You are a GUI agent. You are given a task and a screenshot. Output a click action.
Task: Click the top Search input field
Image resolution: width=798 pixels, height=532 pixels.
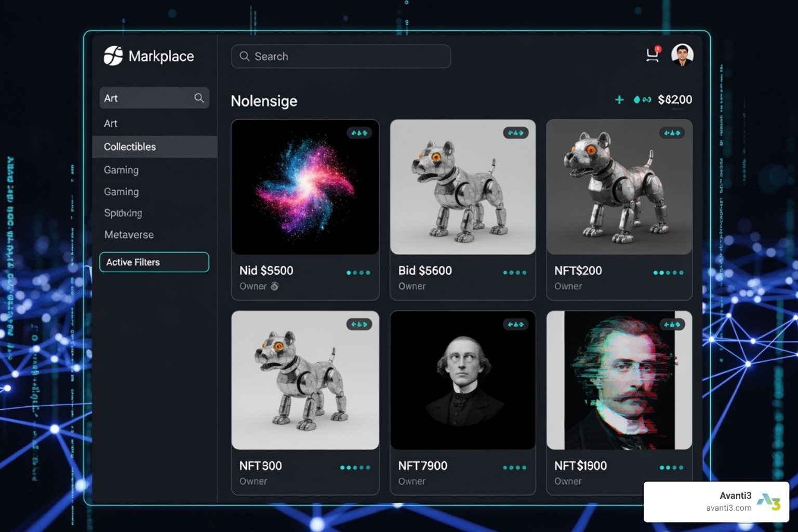point(341,56)
